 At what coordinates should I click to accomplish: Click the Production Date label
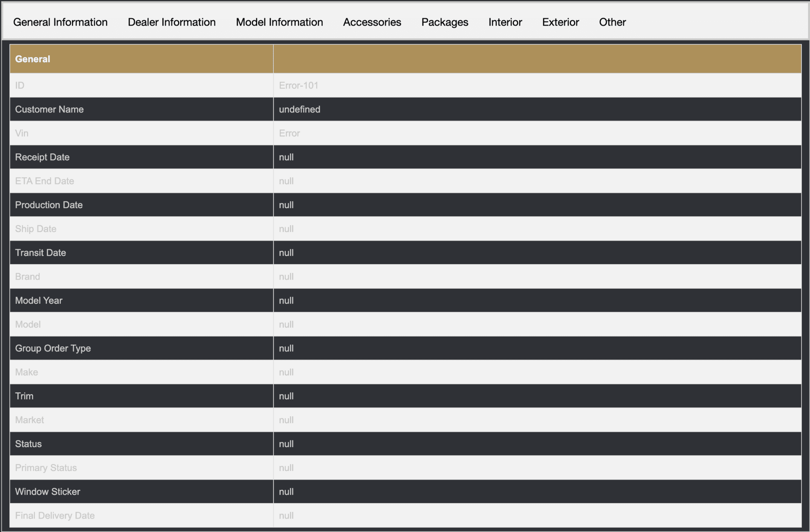(x=49, y=205)
